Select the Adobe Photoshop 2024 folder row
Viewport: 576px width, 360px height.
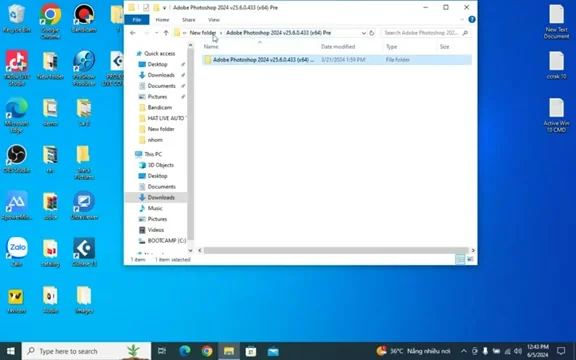click(x=337, y=60)
